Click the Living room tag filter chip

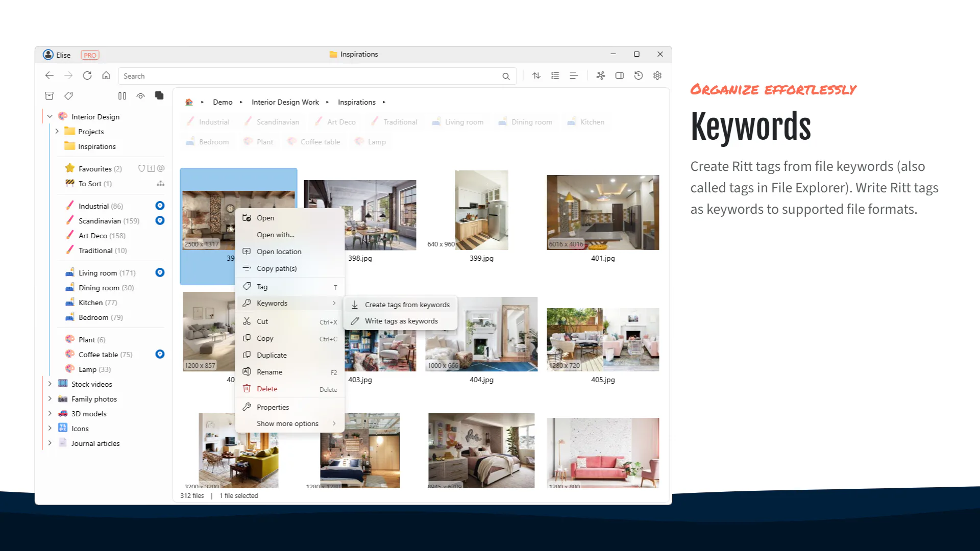[458, 122]
